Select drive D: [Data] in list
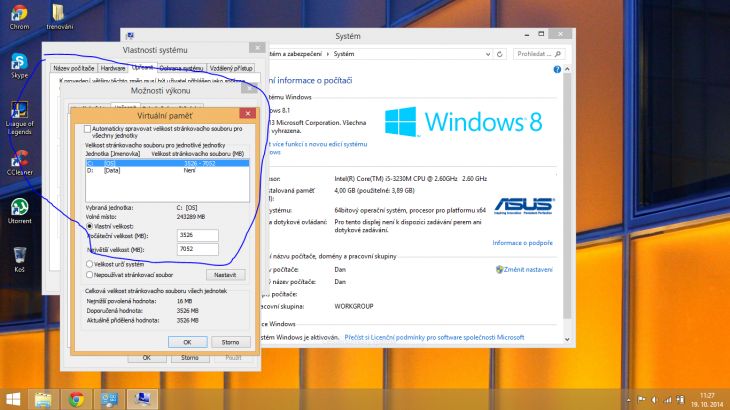Screen dimensions: 730x410 pos(167,170)
